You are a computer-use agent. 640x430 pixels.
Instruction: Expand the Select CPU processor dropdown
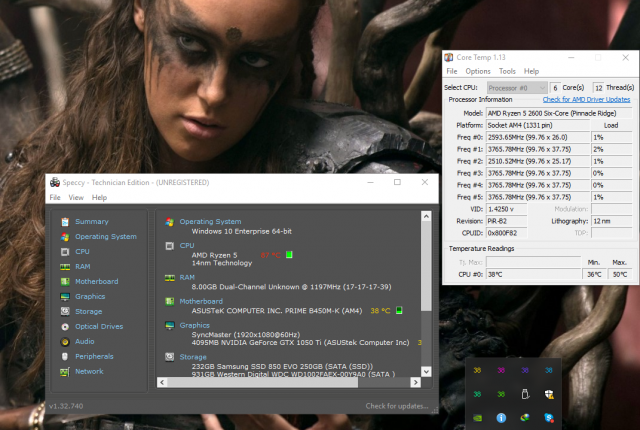517,88
